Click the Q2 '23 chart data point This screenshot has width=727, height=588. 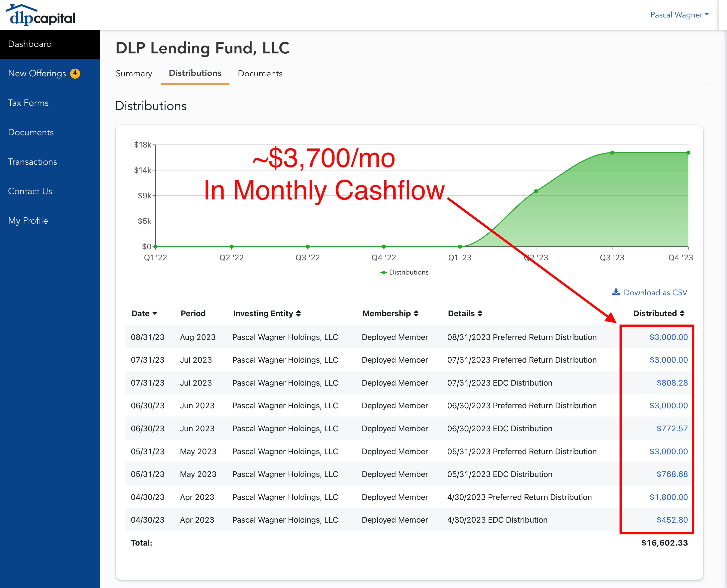tap(536, 191)
